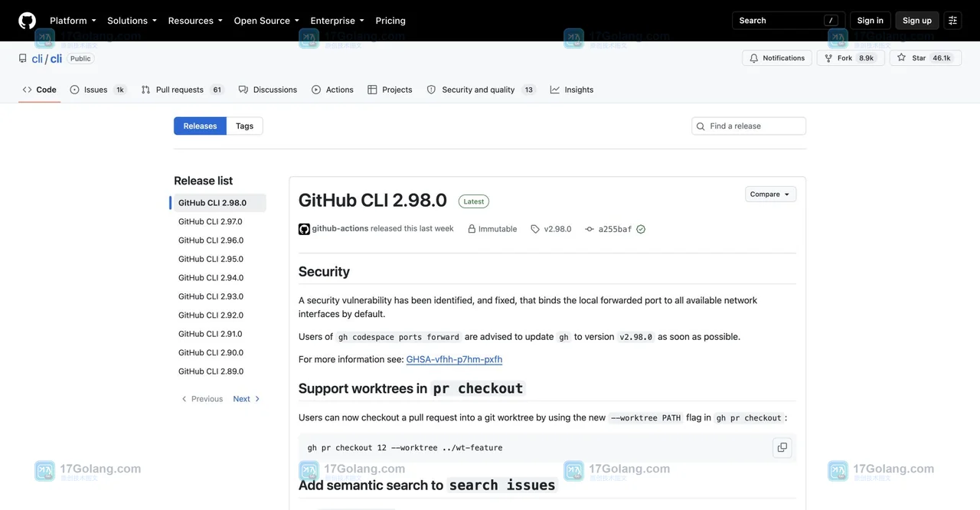Click the lock icon beside Immutable
The height and width of the screenshot is (510, 980).
point(472,229)
